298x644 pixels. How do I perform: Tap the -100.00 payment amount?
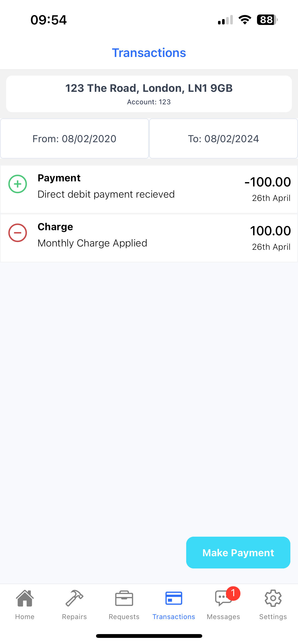click(267, 182)
